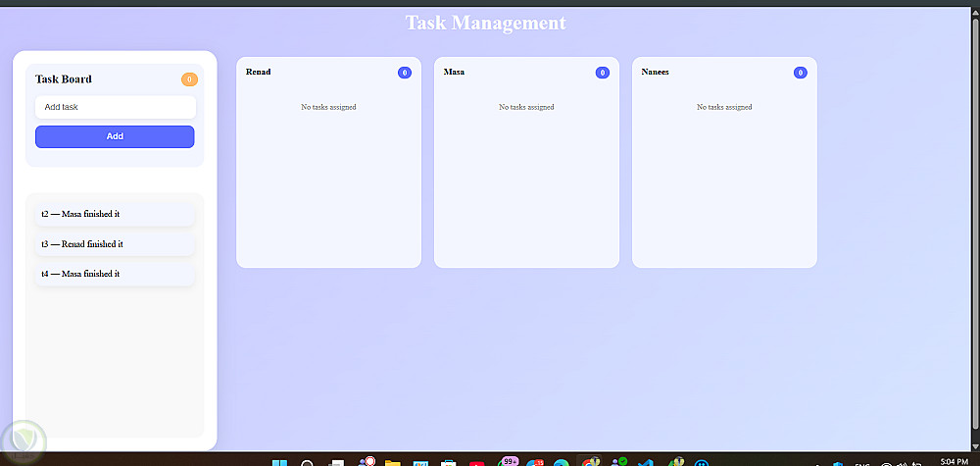Image resolution: width=980 pixels, height=466 pixels.
Task: Click the Masa column name
Action: [454, 72]
